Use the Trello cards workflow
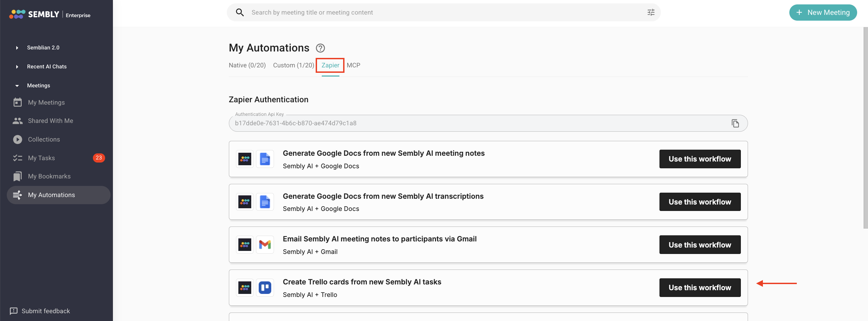Viewport: 868px width, 321px height. pyautogui.click(x=700, y=288)
